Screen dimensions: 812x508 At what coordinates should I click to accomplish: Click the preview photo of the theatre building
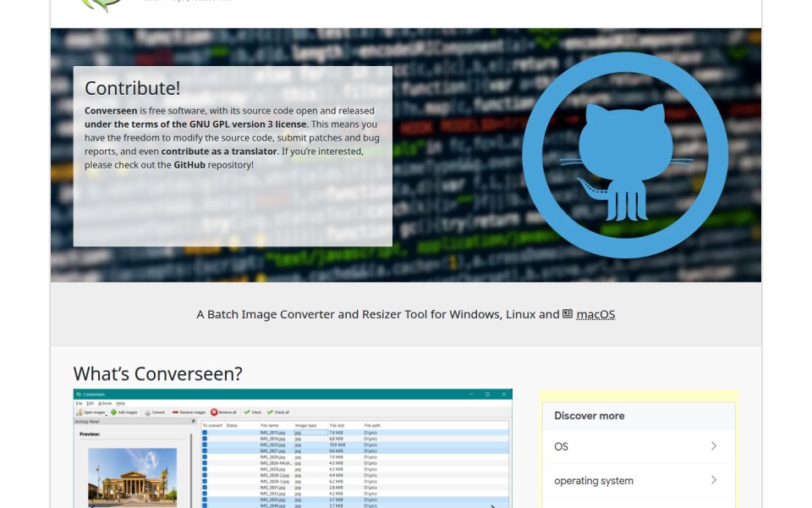pos(133,478)
